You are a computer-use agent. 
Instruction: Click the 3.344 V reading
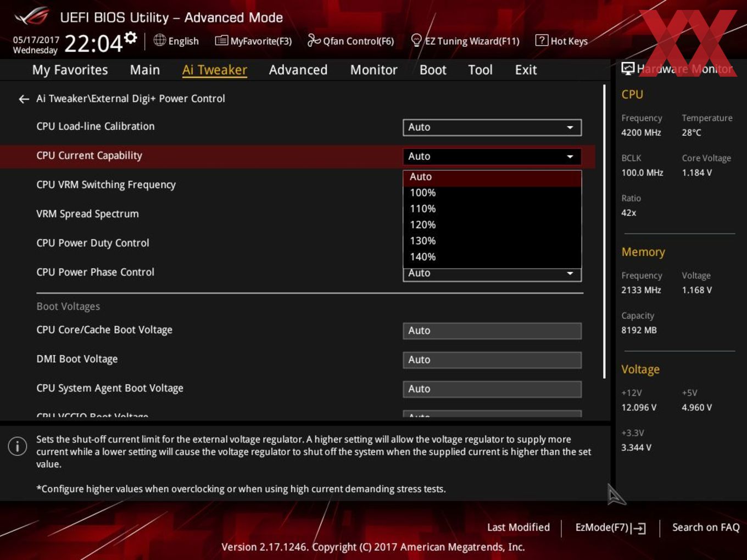pos(636,447)
